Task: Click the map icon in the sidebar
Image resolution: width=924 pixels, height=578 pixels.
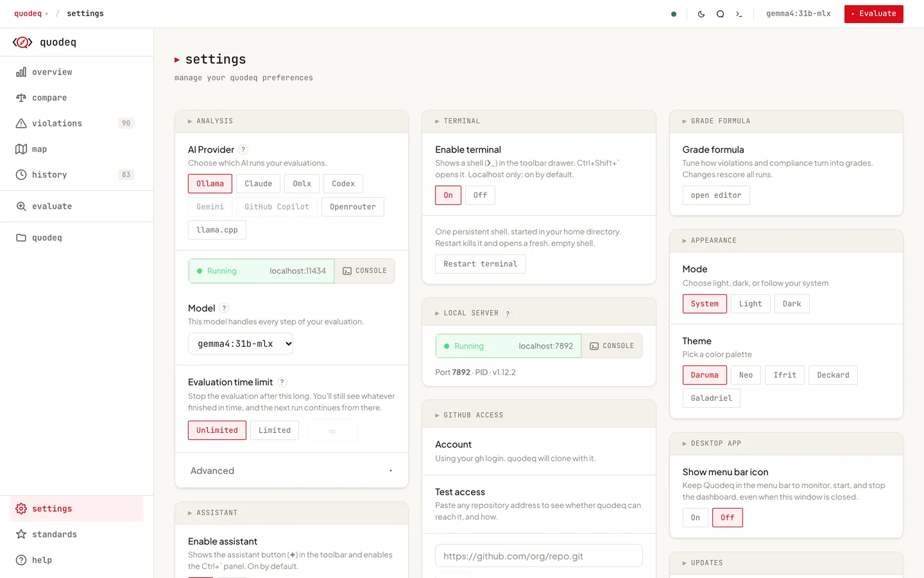Action: [21, 149]
